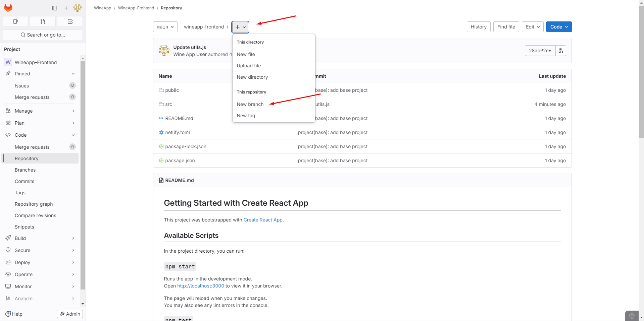
Task: Open the Create React App link
Action: (x=263, y=220)
